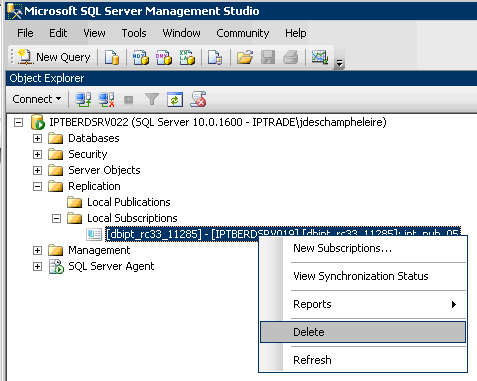Click the SSMS application icon in title bar
This screenshot has height=381, width=477.
click(14, 11)
